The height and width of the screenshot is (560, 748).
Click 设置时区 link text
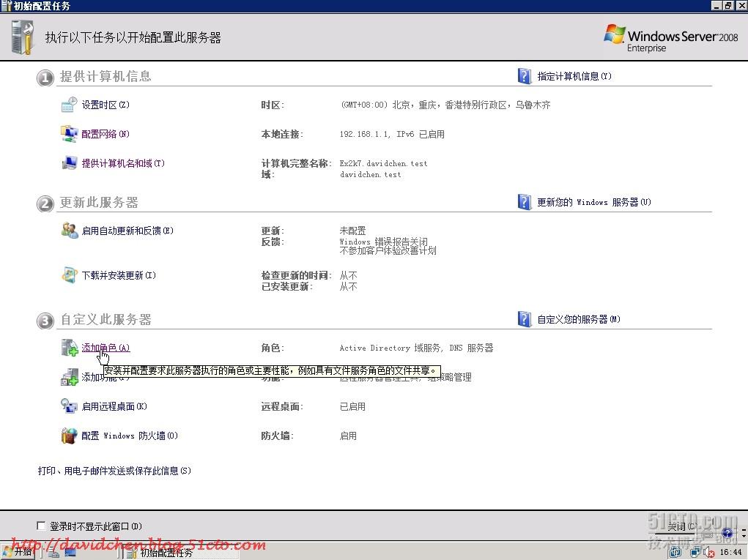105,105
